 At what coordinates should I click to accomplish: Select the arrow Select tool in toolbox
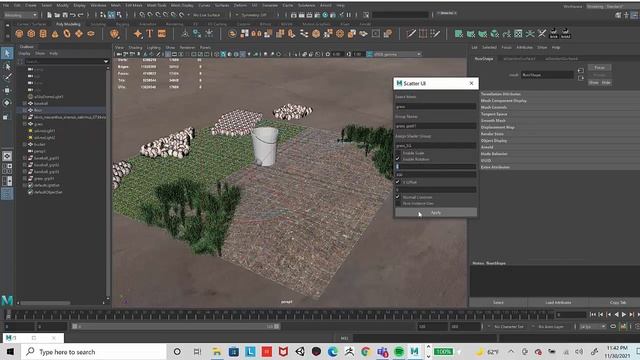[7, 53]
